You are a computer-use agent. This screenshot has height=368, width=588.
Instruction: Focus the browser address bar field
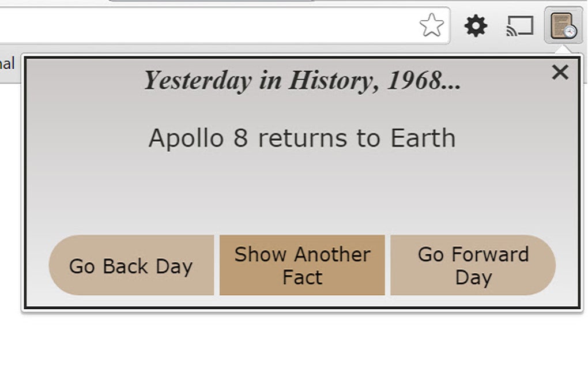(x=202, y=25)
